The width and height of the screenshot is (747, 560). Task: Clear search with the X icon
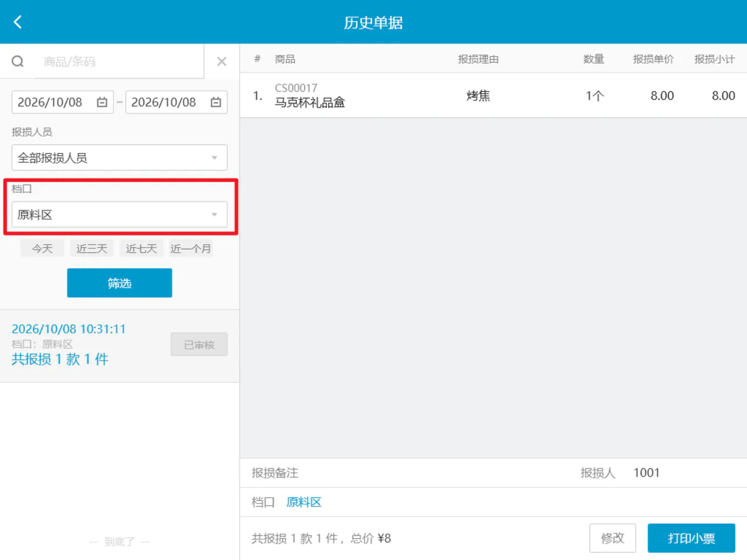point(222,61)
